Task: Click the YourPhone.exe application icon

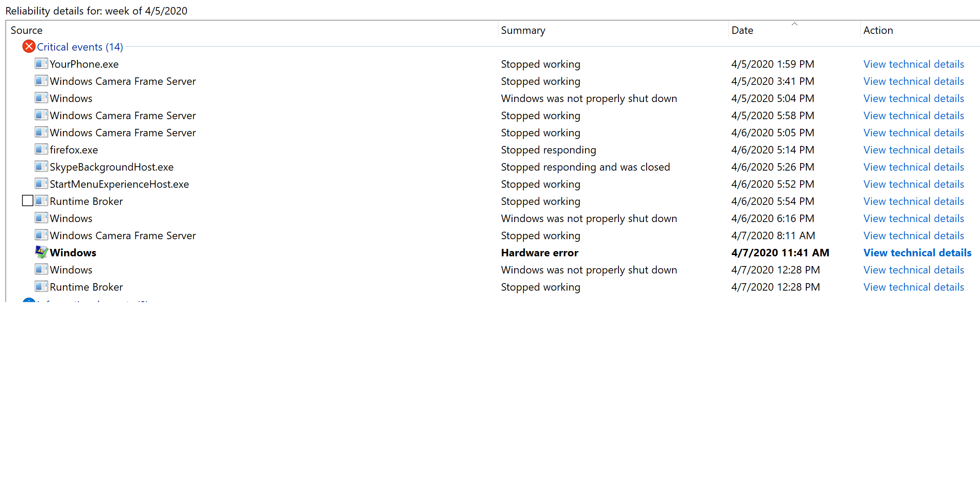Action: [41, 64]
